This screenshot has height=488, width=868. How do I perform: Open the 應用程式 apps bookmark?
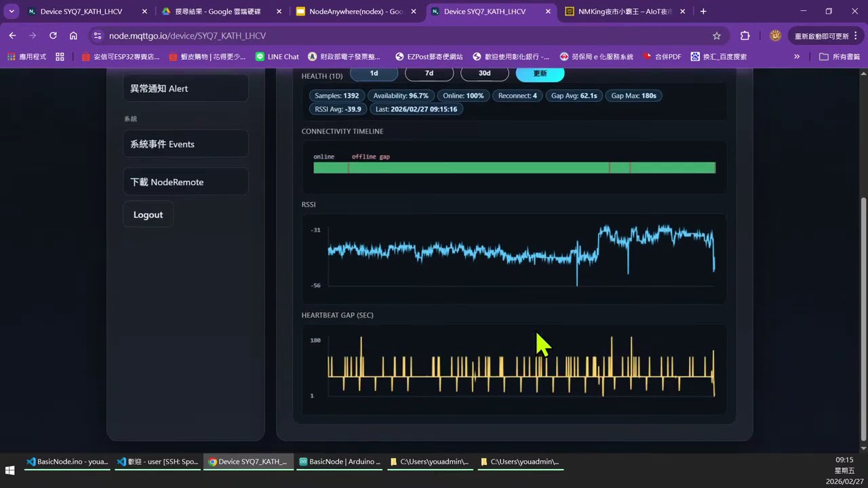(26, 57)
